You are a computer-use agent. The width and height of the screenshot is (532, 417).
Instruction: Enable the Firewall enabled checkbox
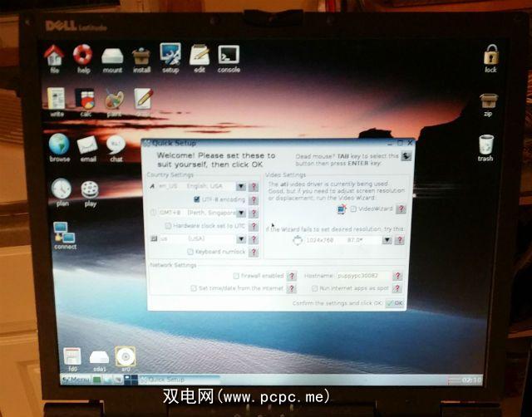pos(236,276)
